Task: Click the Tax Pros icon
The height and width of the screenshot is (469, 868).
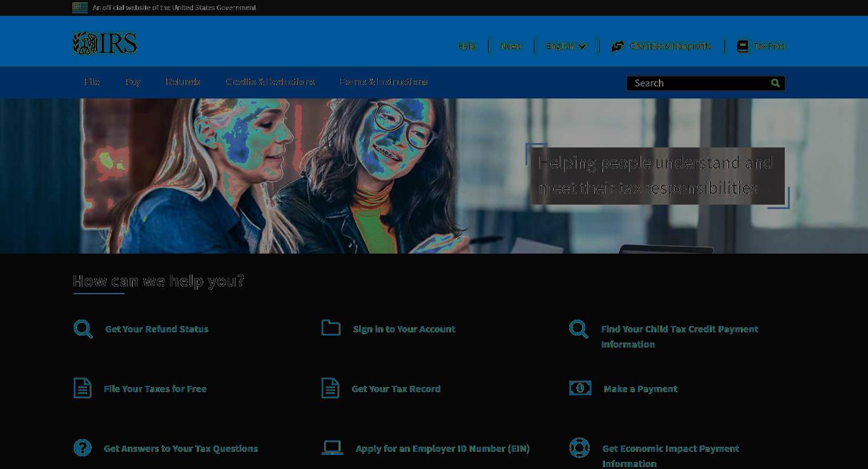Action: point(742,46)
